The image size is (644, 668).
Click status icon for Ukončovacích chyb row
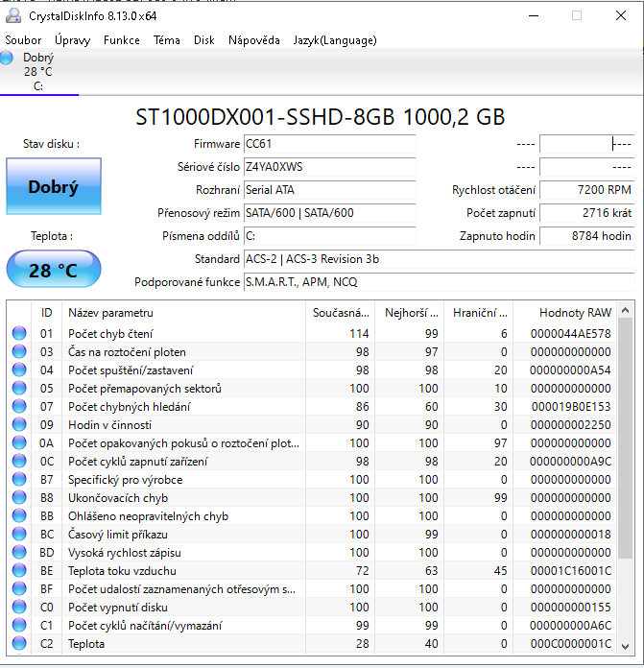click(19, 498)
